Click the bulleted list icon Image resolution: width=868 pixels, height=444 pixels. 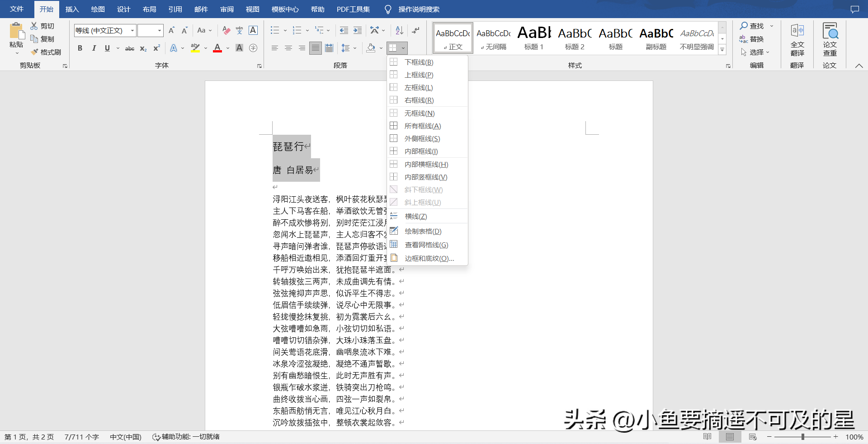pos(274,30)
